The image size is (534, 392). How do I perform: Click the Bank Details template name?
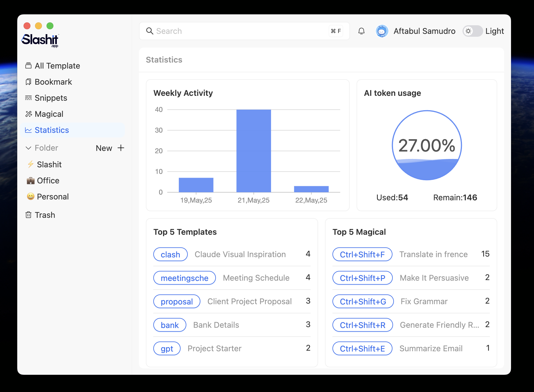coord(216,325)
